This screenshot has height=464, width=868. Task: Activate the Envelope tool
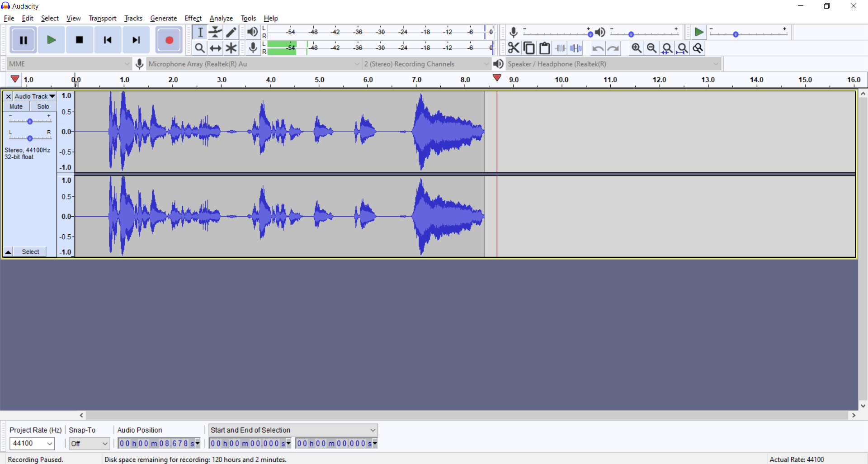(215, 32)
